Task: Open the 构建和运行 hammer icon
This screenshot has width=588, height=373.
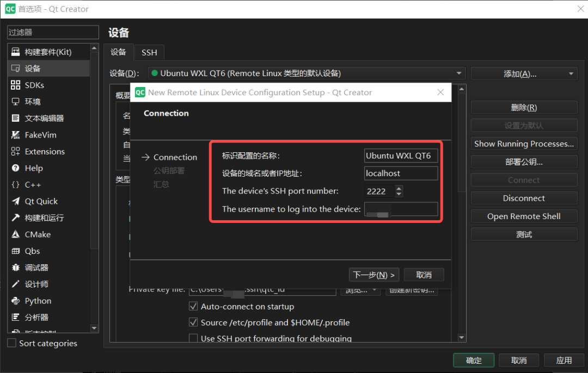Action: pyautogui.click(x=15, y=217)
